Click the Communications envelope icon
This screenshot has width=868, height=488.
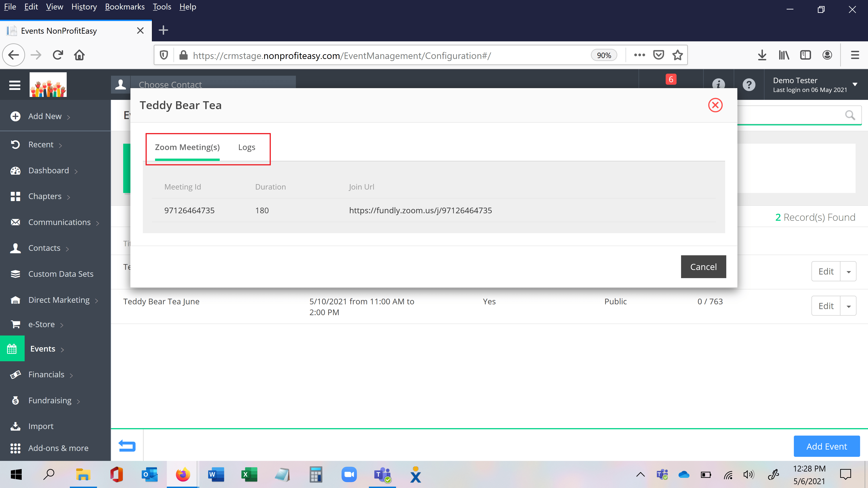pyautogui.click(x=16, y=222)
